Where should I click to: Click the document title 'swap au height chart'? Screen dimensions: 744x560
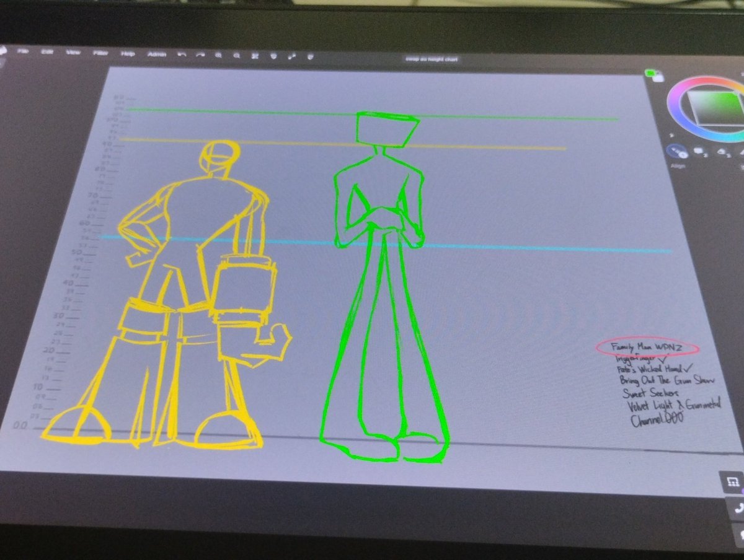(x=432, y=59)
